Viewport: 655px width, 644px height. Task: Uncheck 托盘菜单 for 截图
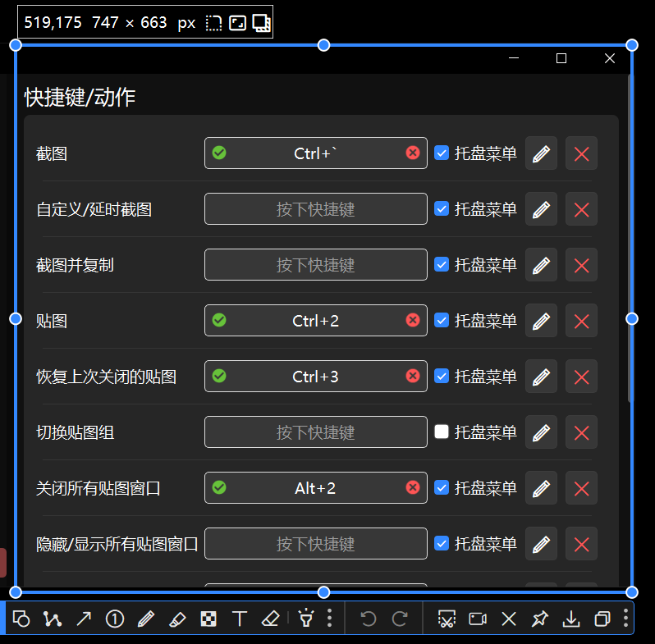pos(442,153)
